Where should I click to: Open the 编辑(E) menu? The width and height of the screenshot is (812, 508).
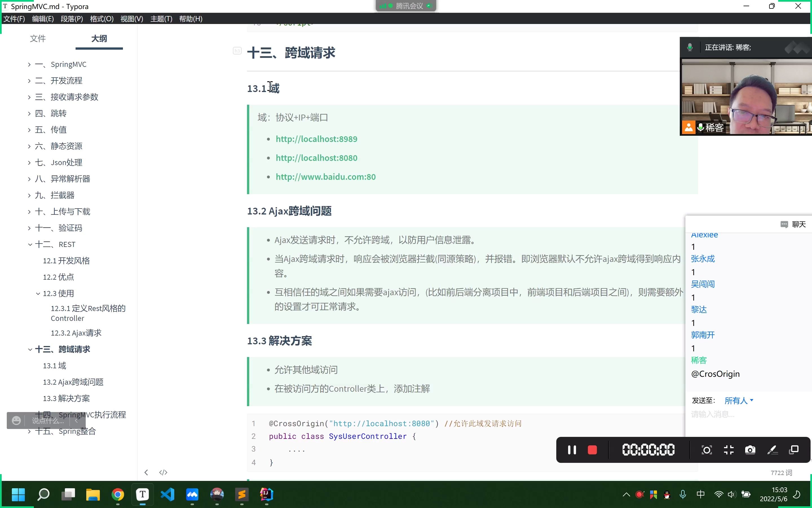click(x=43, y=19)
